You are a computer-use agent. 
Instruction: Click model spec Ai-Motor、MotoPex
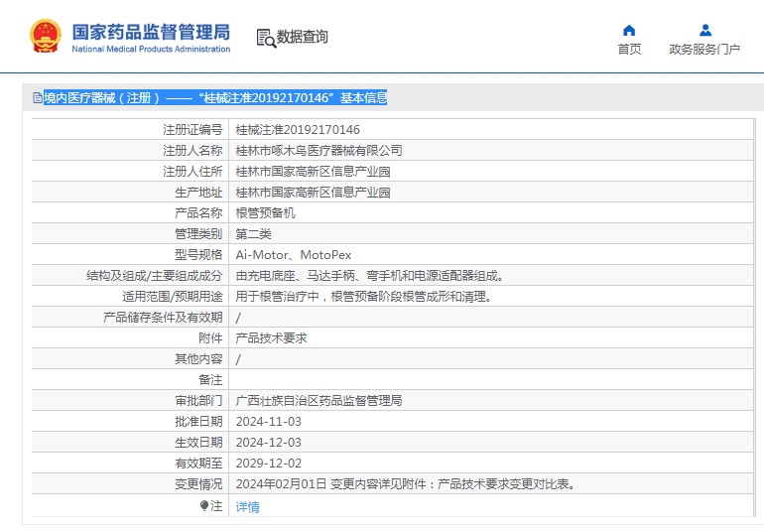294,255
